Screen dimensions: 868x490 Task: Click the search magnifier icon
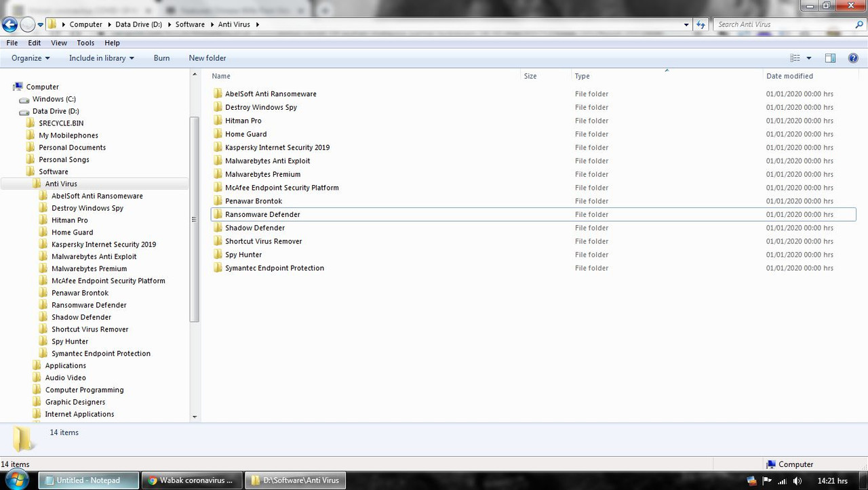click(860, 24)
